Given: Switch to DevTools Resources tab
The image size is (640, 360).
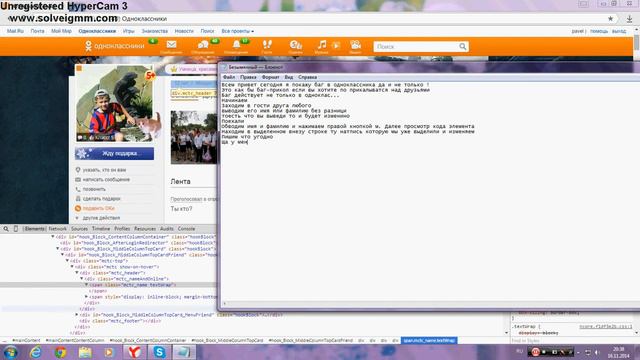Looking at the screenshot, I should [x=145, y=229].
